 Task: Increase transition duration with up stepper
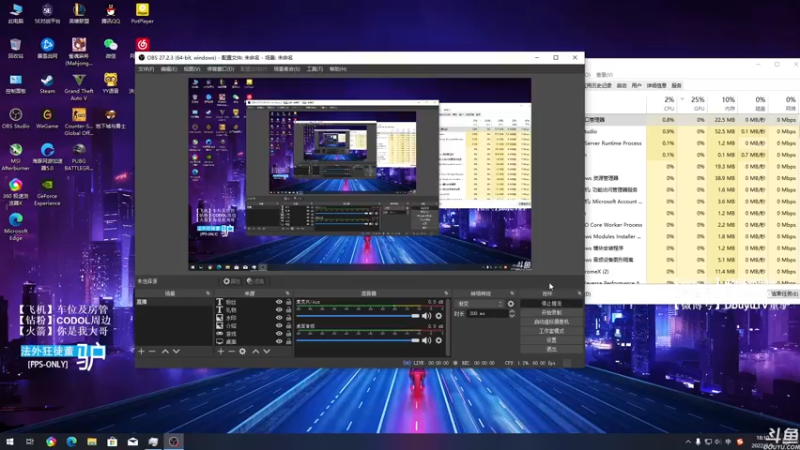tap(512, 311)
